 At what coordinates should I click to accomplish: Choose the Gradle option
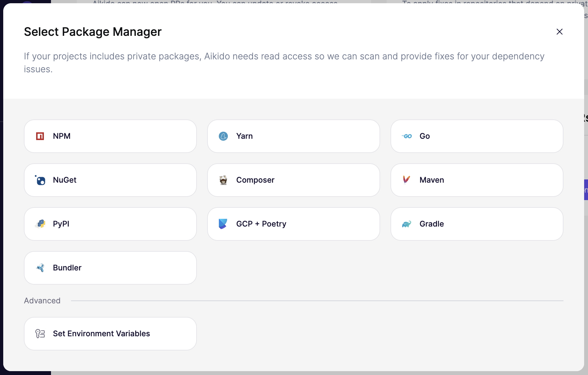point(477,224)
